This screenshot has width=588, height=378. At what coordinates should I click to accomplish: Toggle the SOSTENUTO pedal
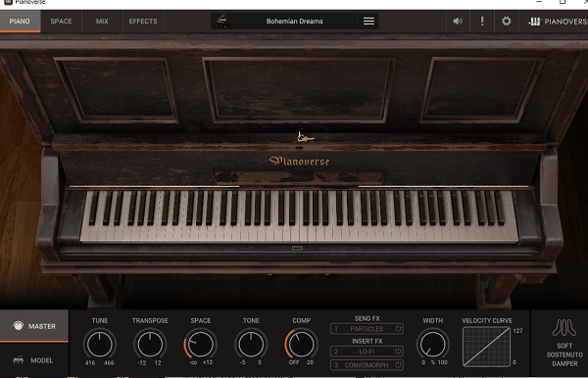tap(564, 354)
